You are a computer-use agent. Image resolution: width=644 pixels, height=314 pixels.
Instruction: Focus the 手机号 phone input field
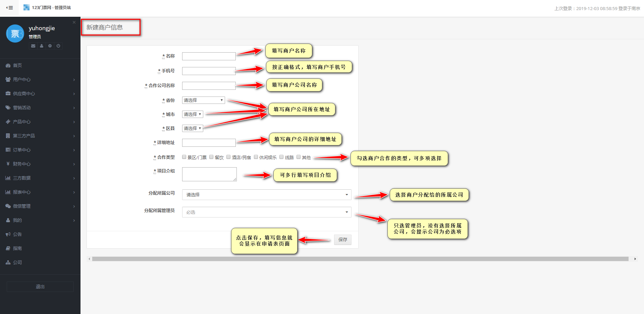[209, 71]
